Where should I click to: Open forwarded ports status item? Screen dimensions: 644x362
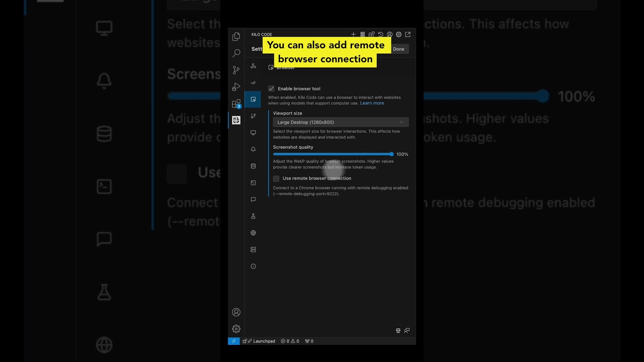point(309,341)
